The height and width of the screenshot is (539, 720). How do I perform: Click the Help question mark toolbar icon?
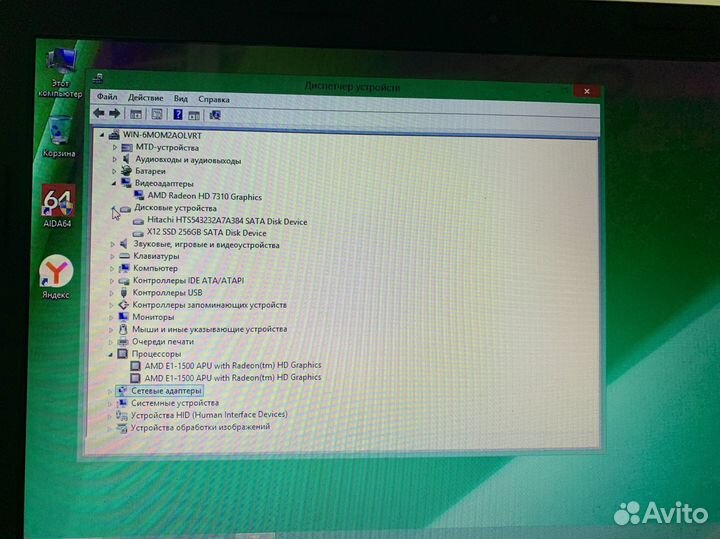178,115
